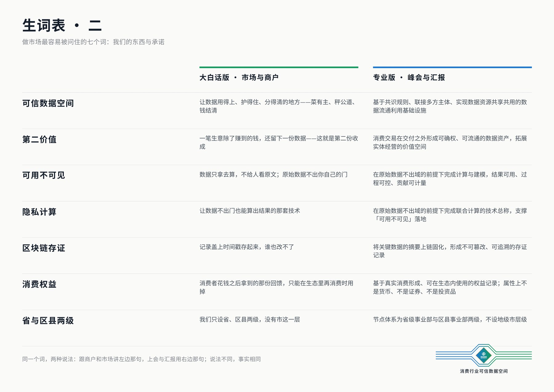Select the term 可信数据空间

48,103
